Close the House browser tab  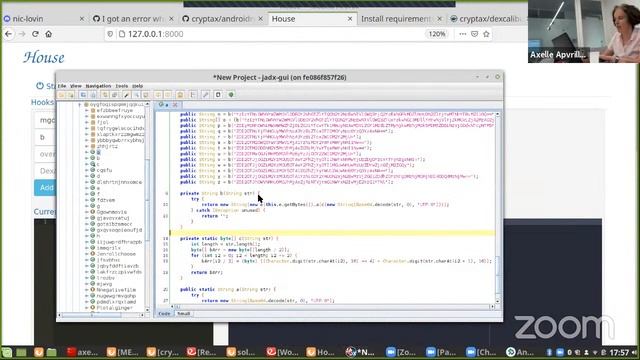[350, 19]
